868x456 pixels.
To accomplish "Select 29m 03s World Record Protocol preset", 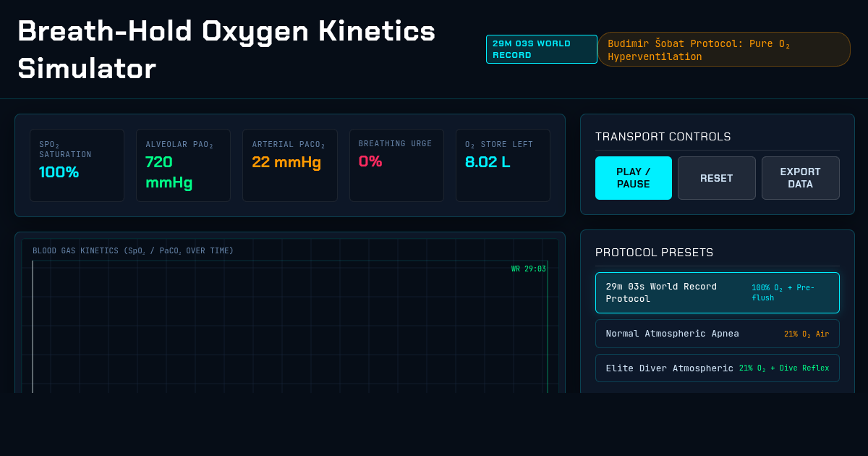I will click(x=718, y=292).
